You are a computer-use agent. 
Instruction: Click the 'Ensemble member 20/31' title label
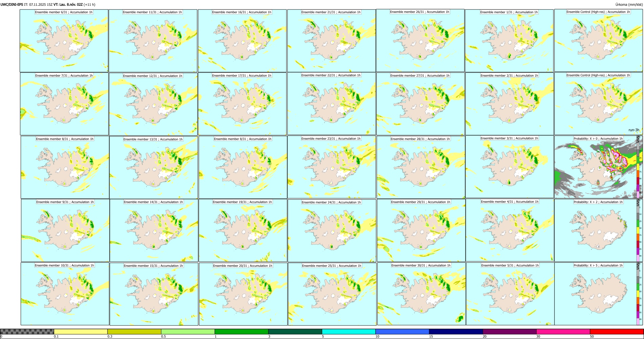point(243,266)
